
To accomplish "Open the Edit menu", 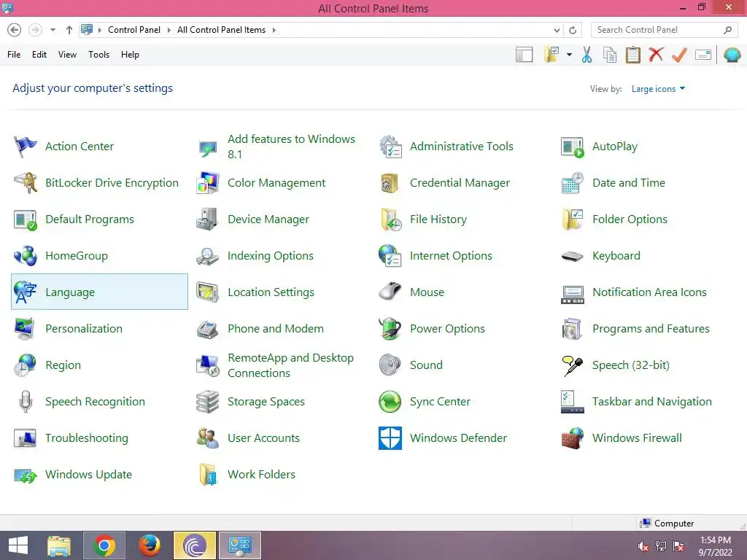I will coord(39,55).
